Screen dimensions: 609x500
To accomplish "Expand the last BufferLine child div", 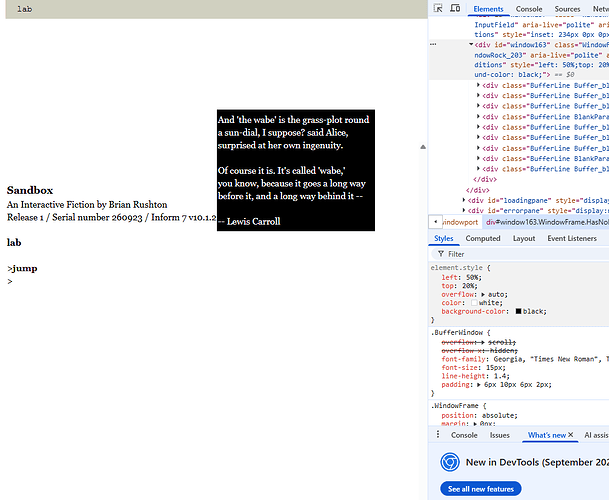I will [478, 169].
